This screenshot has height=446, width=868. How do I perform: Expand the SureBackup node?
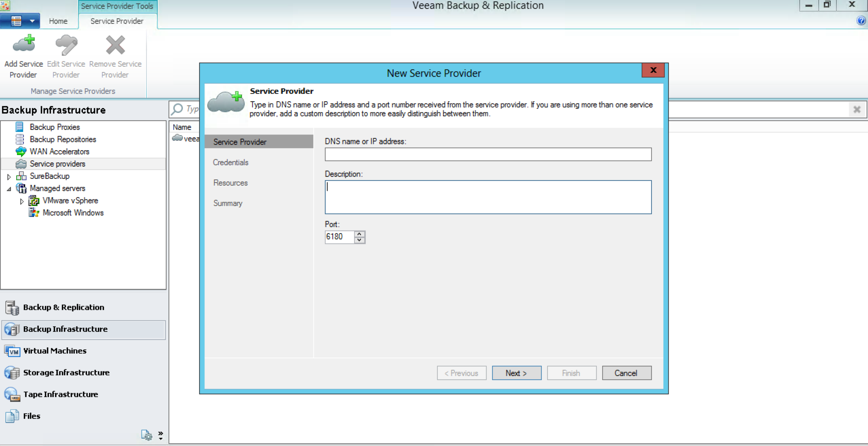(x=9, y=177)
